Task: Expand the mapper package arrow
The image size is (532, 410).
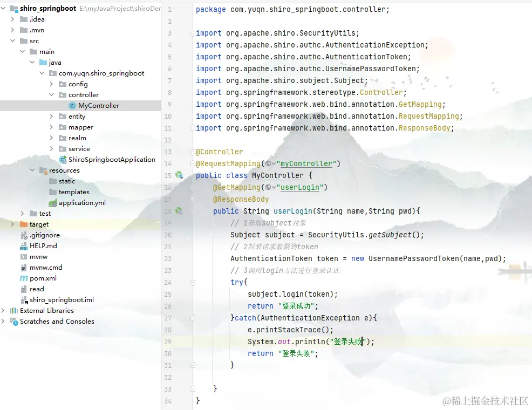Action: [51, 127]
